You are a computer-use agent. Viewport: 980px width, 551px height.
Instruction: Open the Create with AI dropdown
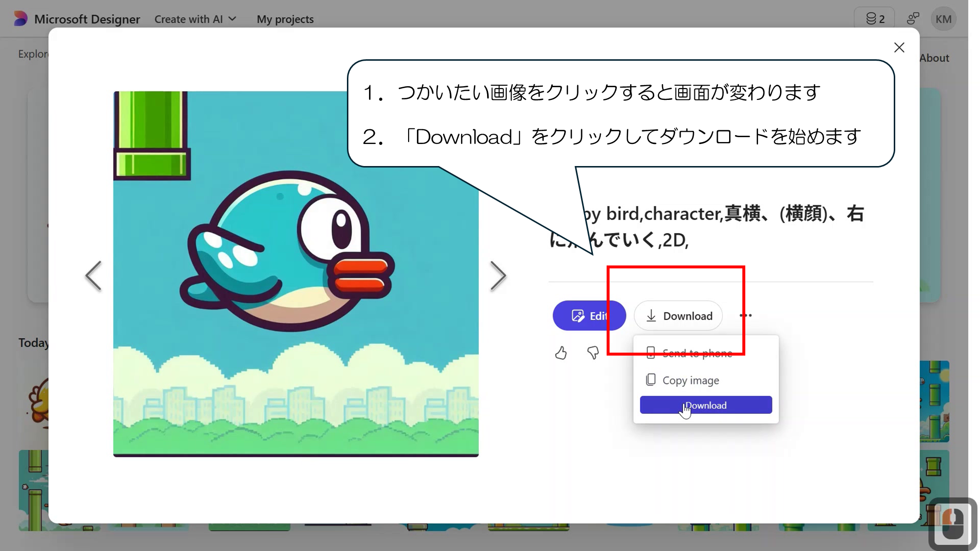click(195, 19)
